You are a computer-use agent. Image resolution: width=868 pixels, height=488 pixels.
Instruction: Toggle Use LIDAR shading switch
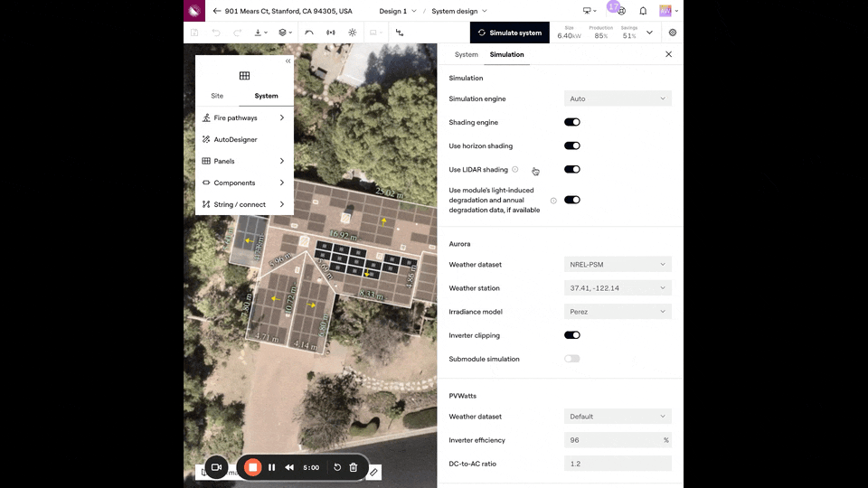click(x=571, y=169)
